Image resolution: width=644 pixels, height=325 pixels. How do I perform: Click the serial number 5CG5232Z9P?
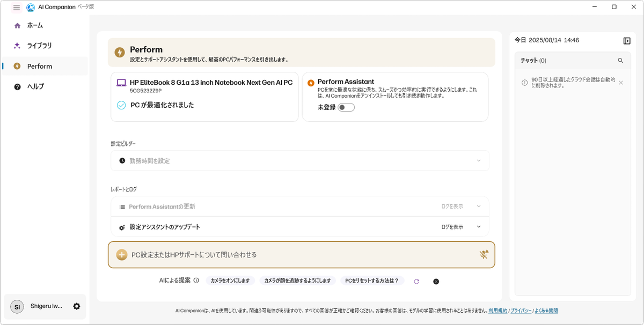[145, 91]
